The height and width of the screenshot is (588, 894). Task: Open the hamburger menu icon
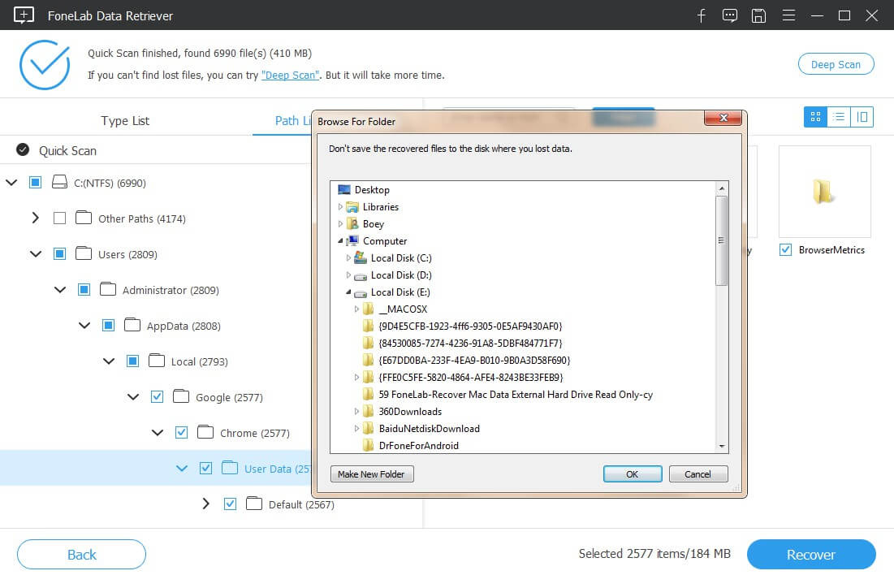(x=788, y=15)
